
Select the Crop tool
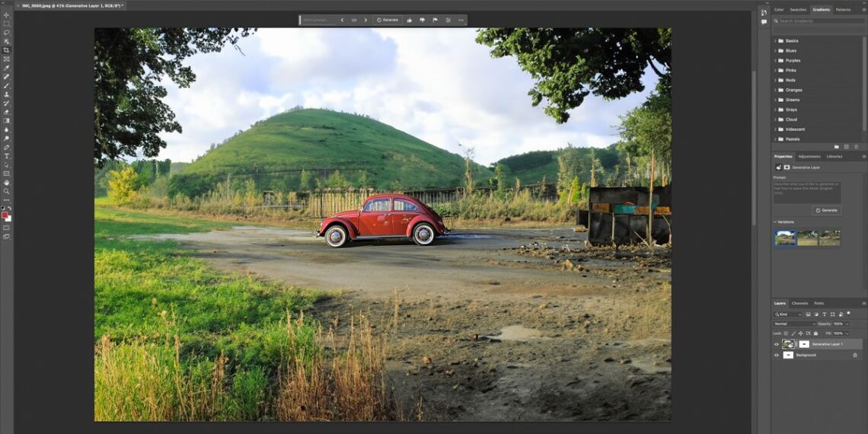pos(7,49)
